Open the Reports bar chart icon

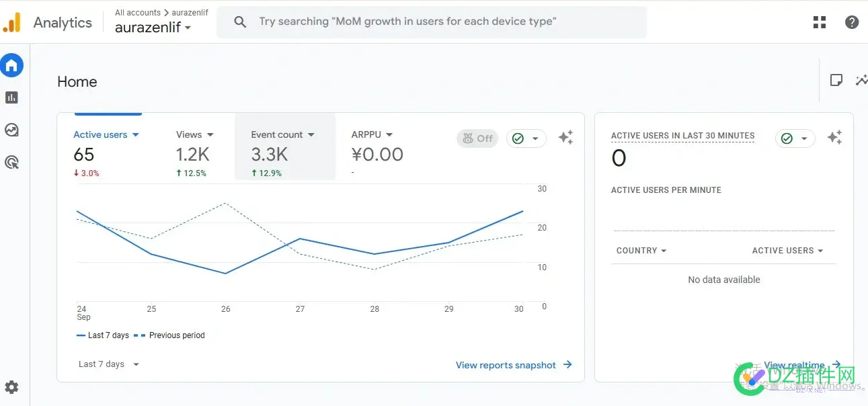pyautogui.click(x=11, y=97)
